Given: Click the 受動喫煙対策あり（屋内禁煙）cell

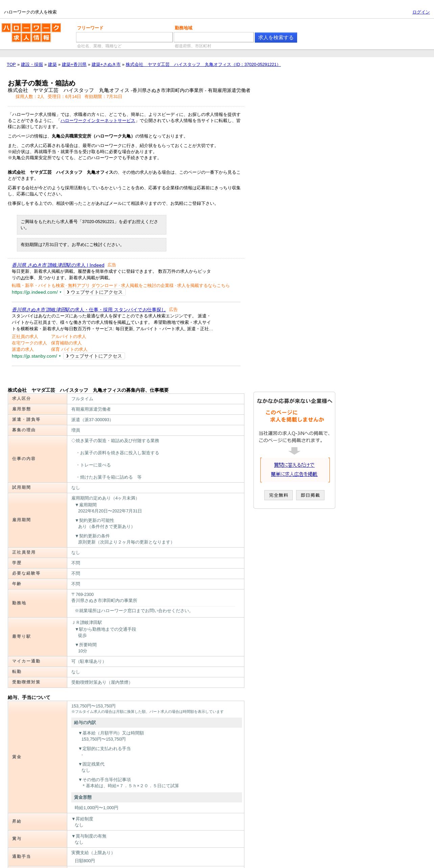Looking at the screenshot, I should point(155,682).
